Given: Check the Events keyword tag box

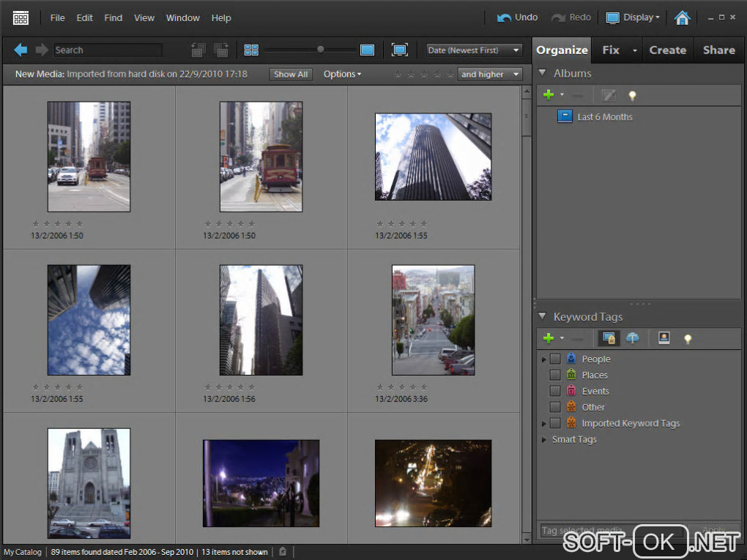Looking at the screenshot, I should pos(555,391).
